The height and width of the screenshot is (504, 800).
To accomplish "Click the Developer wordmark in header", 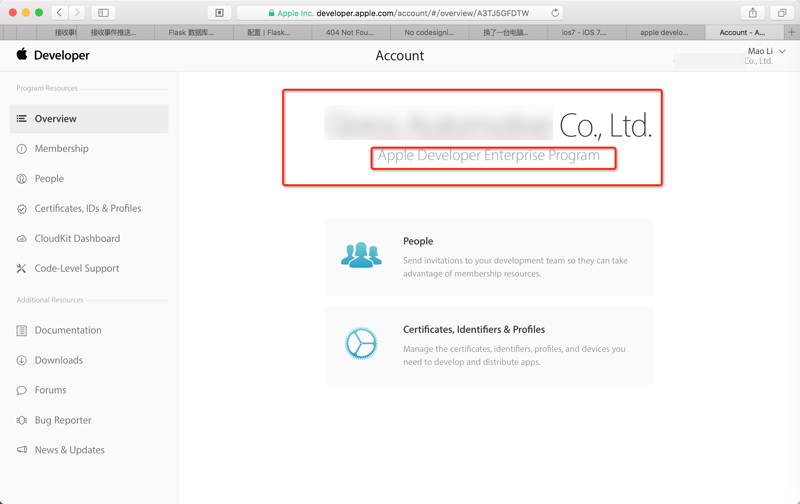I will click(x=62, y=55).
